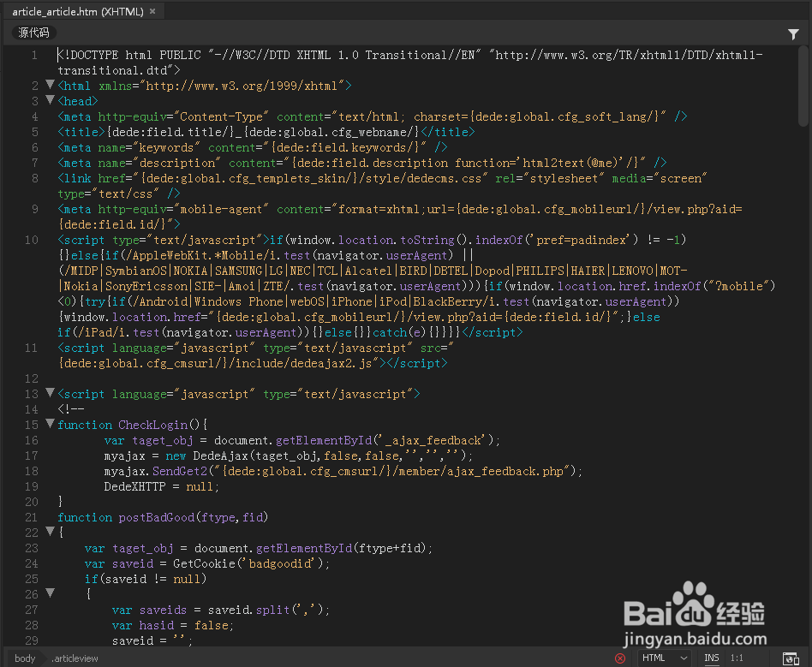Click the meta keywords line

(x=252, y=147)
